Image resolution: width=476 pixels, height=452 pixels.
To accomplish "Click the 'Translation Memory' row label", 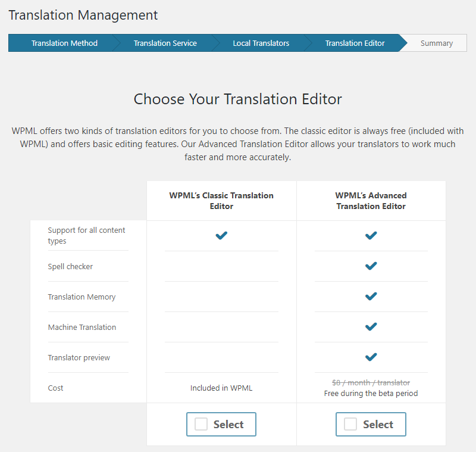I will tap(82, 297).
